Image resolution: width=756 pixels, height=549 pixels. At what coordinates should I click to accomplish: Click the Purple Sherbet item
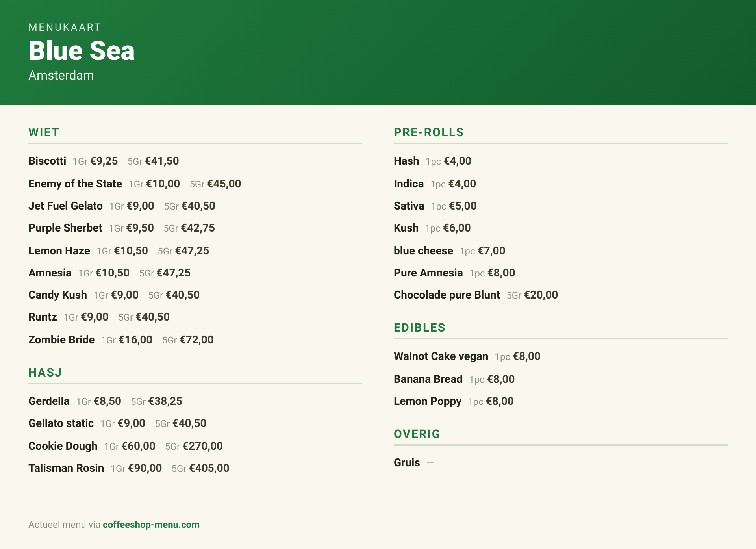[65, 228]
